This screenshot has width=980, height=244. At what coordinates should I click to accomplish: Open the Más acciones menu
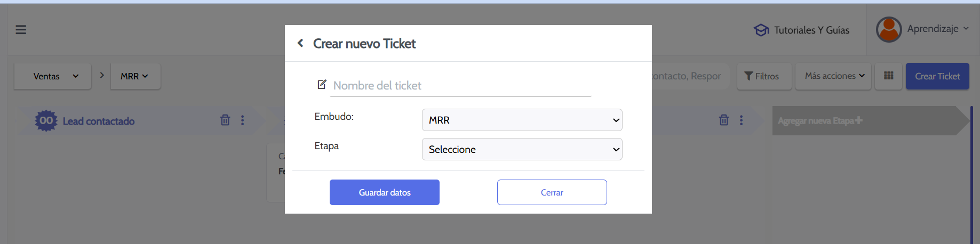click(833, 76)
